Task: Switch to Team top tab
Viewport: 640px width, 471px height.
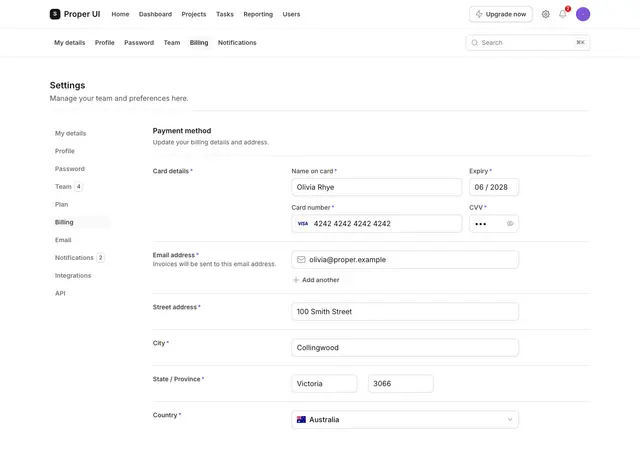Action: tap(172, 43)
